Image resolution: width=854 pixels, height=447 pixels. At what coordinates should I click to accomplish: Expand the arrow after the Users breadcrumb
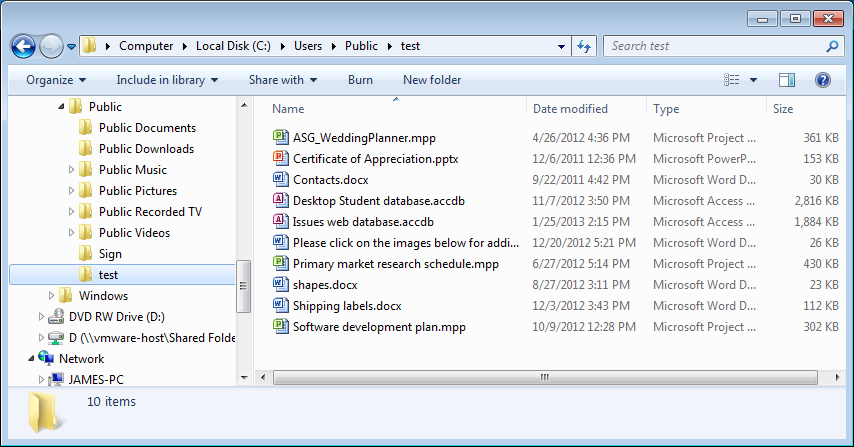pos(333,47)
